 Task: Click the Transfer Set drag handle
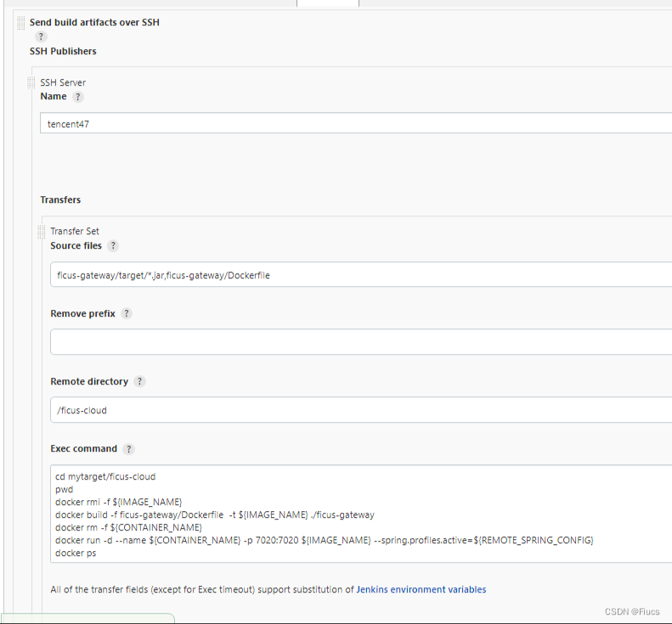pos(42,231)
